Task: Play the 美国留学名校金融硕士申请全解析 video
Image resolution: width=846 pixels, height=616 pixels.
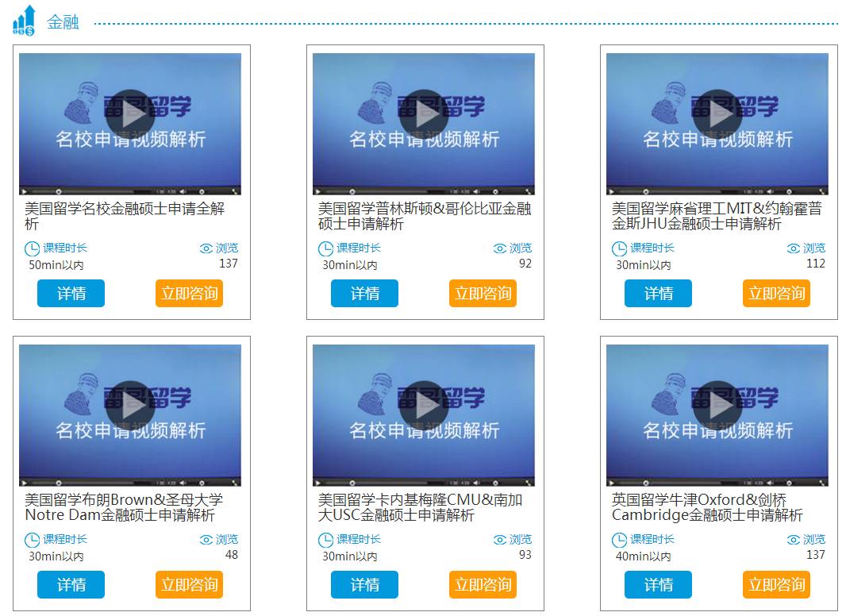Action: [130, 114]
